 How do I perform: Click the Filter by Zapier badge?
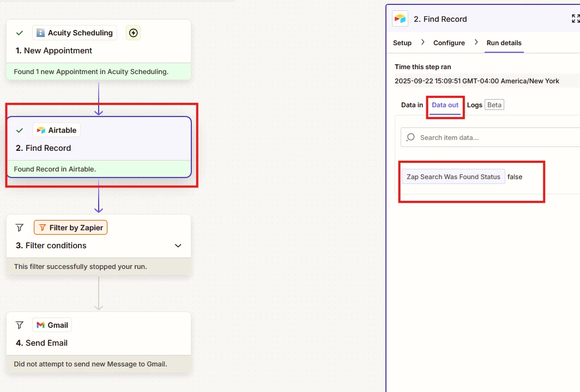(x=71, y=228)
